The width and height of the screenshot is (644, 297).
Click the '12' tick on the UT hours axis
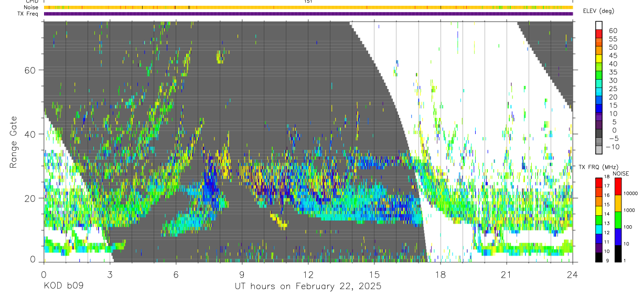(x=308, y=274)
